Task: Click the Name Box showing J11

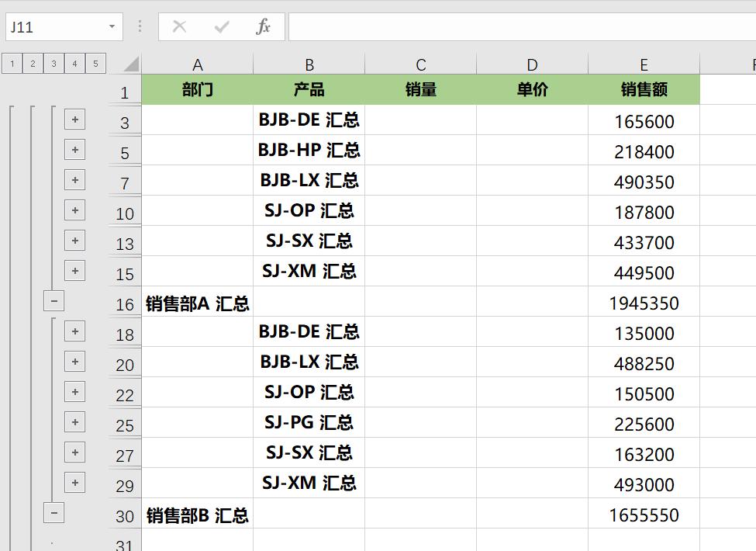Action: pos(64,26)
